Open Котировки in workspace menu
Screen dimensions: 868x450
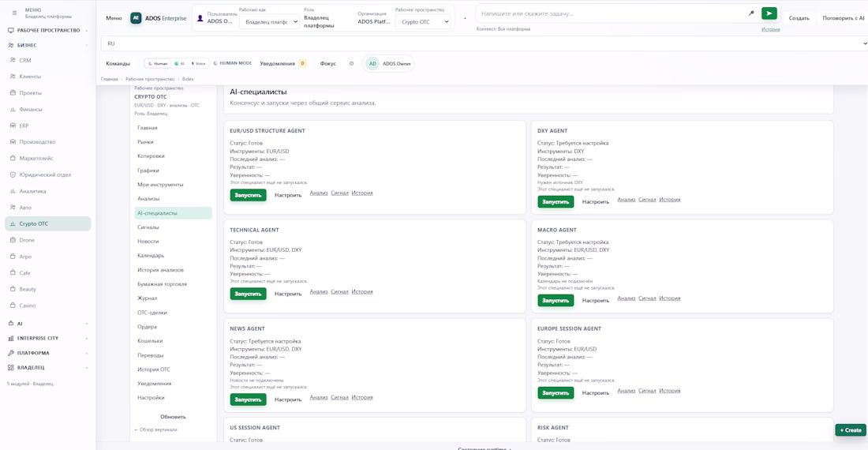coord(174,156)
